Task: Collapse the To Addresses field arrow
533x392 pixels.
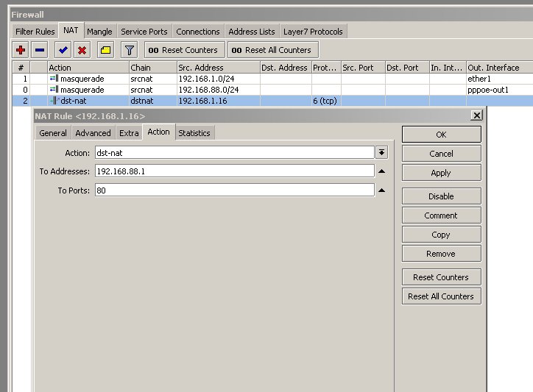Action: click(x=382, y=171)
